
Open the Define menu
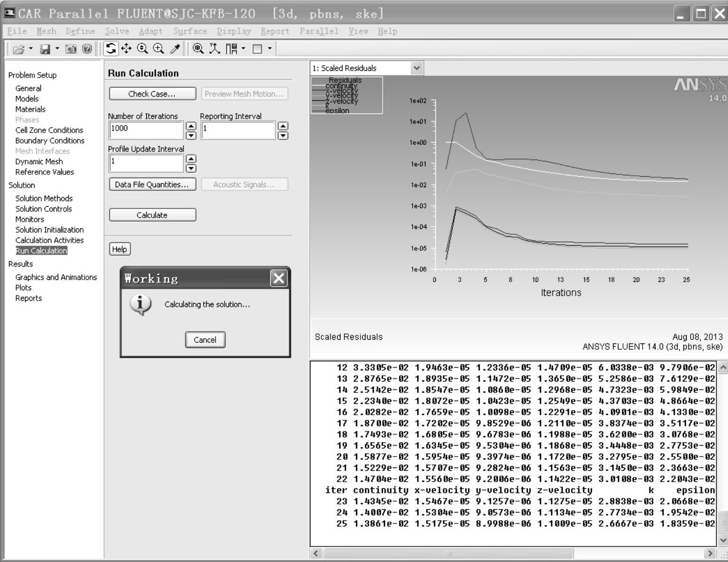pyautogui.click(x=80, y=31)
